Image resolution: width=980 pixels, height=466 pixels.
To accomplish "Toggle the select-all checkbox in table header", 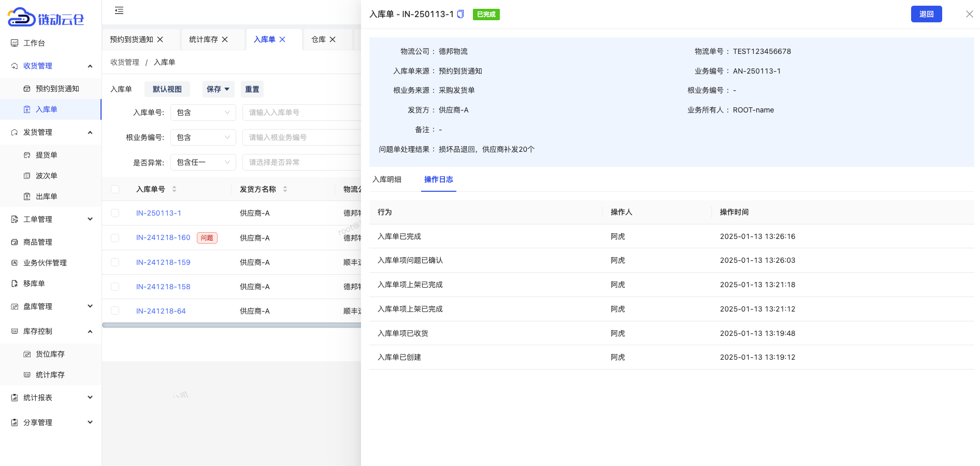I will click(x=115, y=189).
